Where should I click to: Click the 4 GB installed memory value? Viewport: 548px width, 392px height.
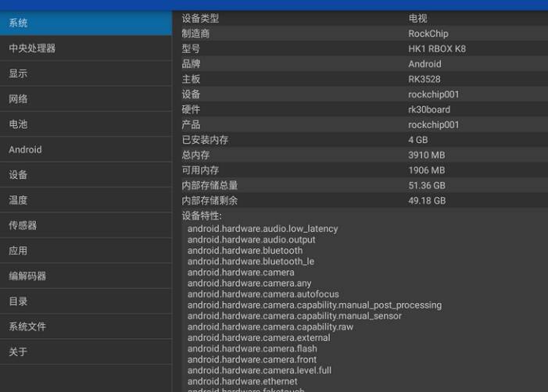click(x=418, y=140)
